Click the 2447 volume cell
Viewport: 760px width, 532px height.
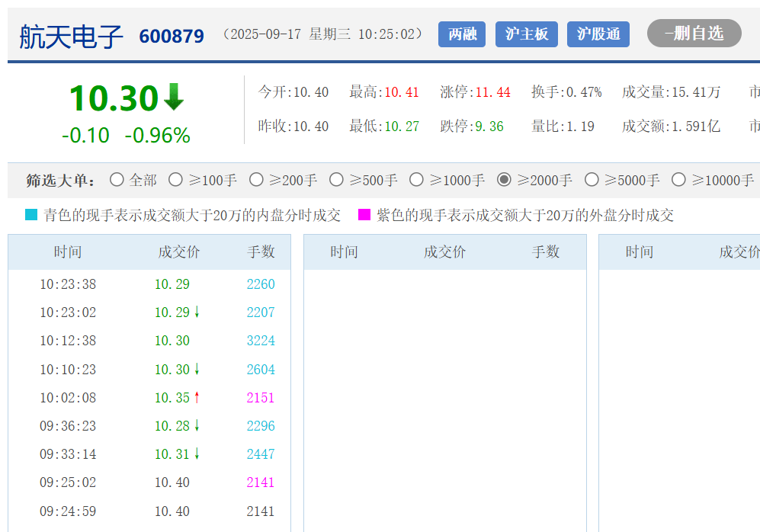coord(261,454)
